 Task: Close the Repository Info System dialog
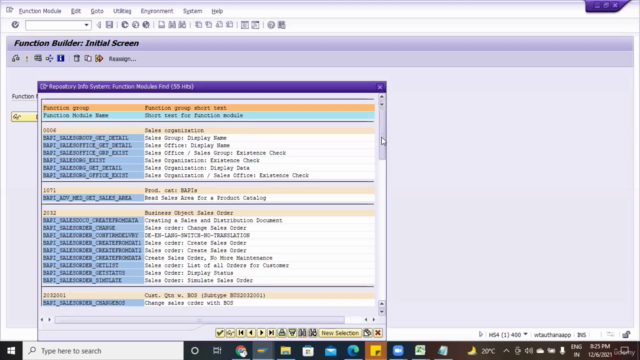point(380,87)
